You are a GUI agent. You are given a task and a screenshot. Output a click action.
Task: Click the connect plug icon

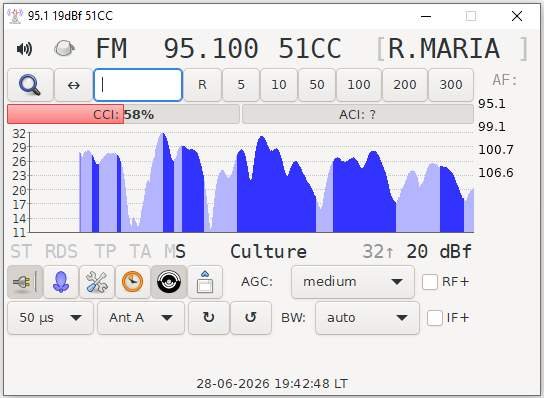(x=25, y=282)
